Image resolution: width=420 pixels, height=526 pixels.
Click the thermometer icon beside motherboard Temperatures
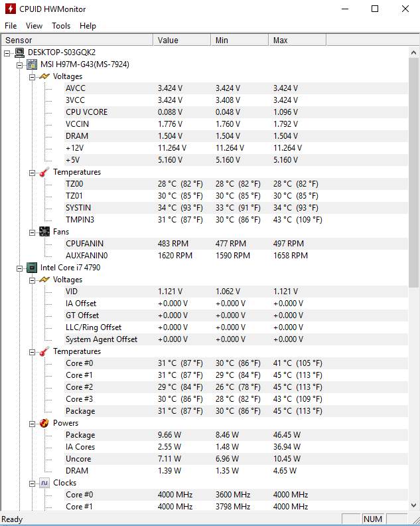(x=44, y=172)
